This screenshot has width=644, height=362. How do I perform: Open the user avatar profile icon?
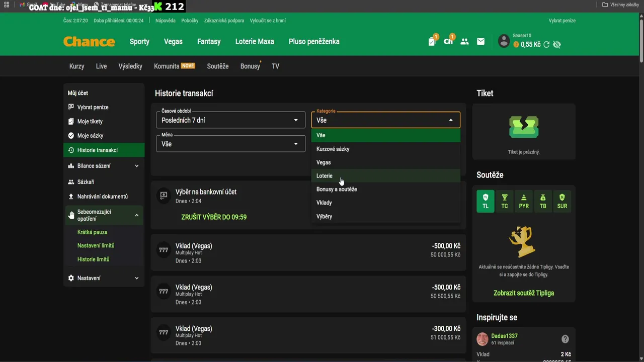tap(504, 41)
